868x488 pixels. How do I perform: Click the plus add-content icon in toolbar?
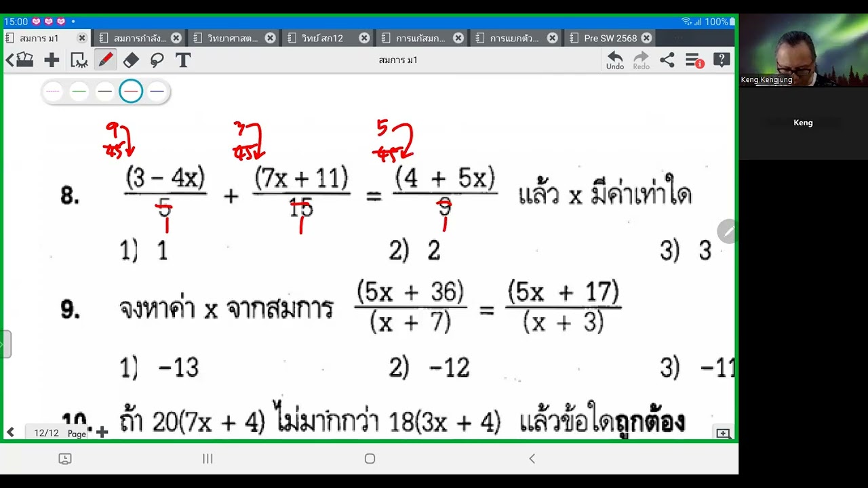point(52,60)
